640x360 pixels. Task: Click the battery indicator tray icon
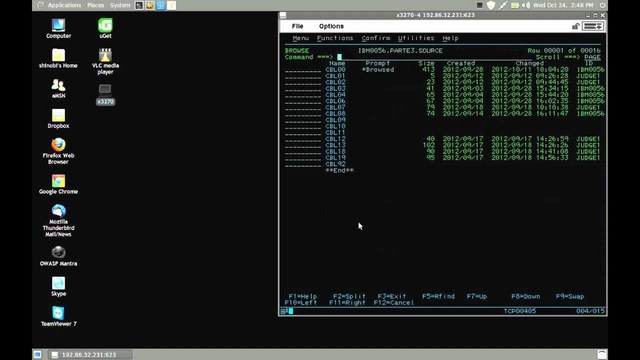click(x=515, y=5)
